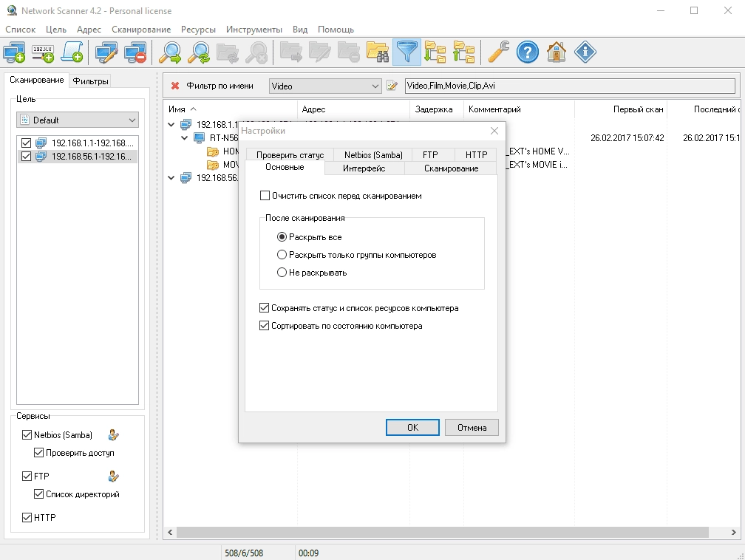The width and height of the screenshot is (745, 560).
Task: Sort by the Имя column header
Action: pyautogui.click(x=231, y=109)
